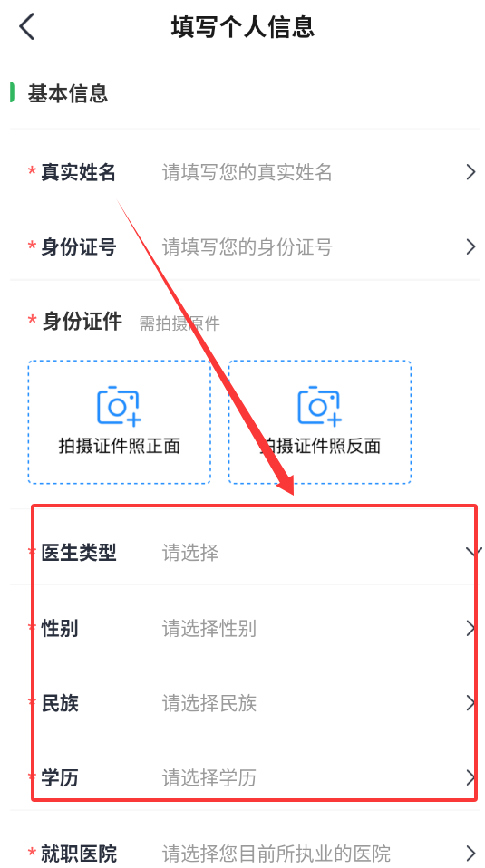Open the 就职医院 selection chevron
Screen dimensions: 485x868
click(470, 854)
